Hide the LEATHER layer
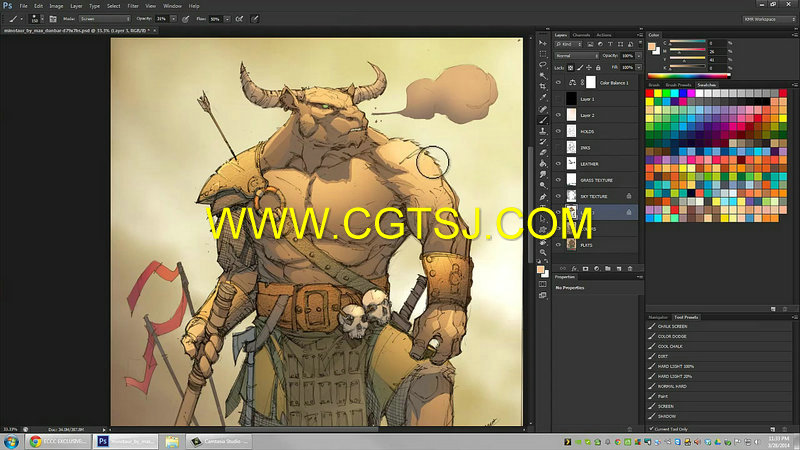Image resolution: width=800 pixels, height=450 pixels. tap(558, 164)
